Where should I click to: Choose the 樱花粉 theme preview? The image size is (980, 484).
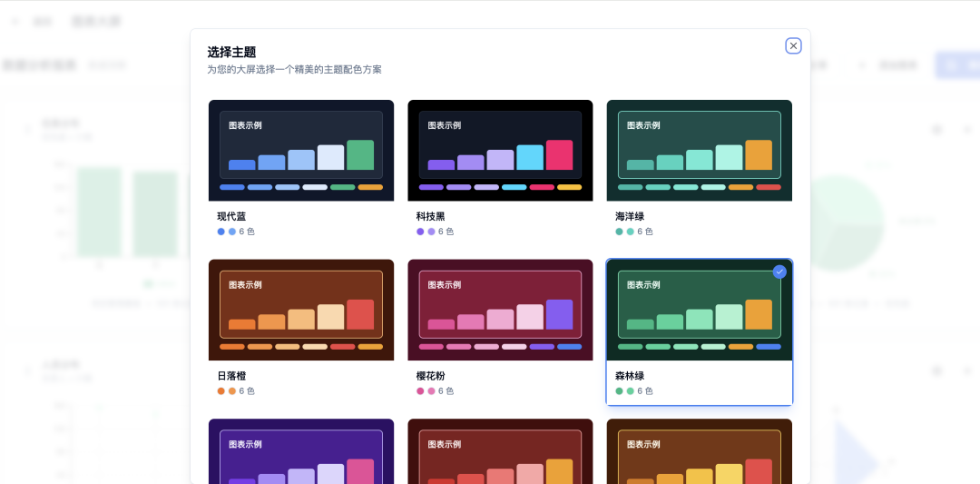click(x=500, y=311)
